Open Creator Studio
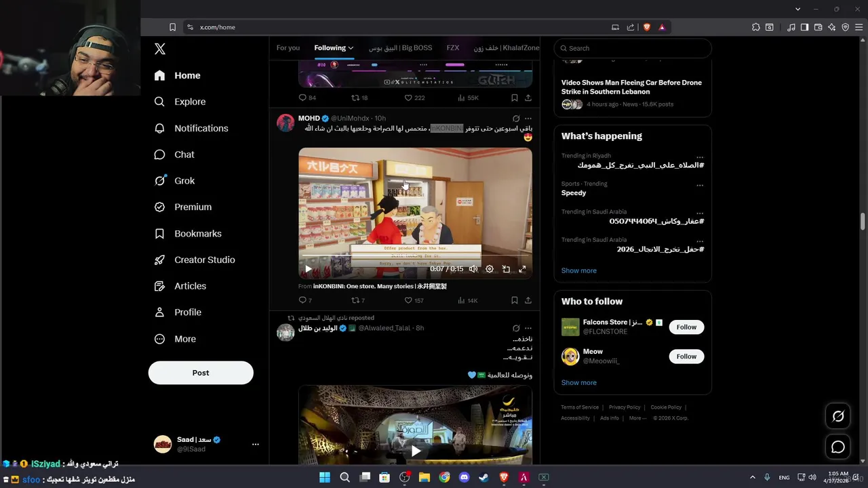 [x=195, y=260]
